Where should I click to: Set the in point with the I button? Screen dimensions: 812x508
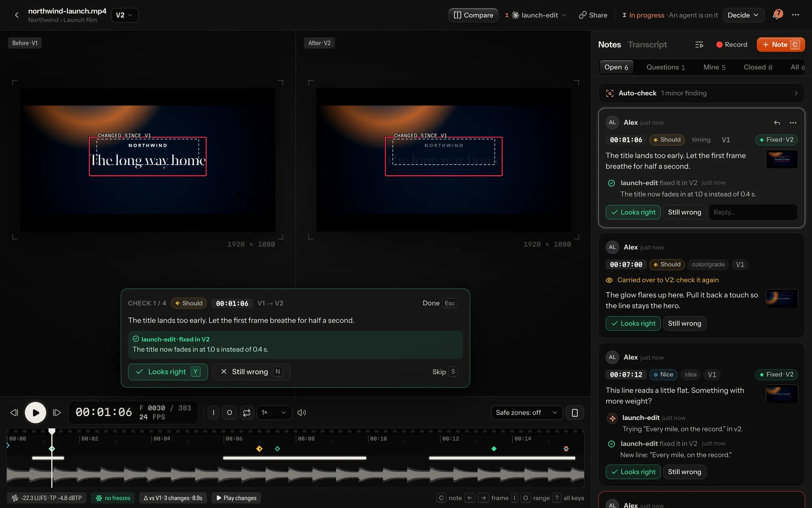click(214, 412)
